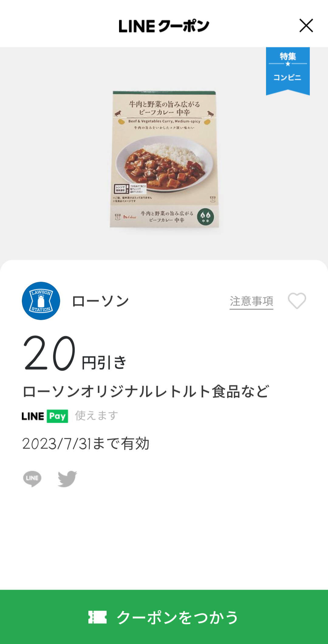Tap the Lawson Station round logo
The image size is (328, 644).
coord(41,301)
